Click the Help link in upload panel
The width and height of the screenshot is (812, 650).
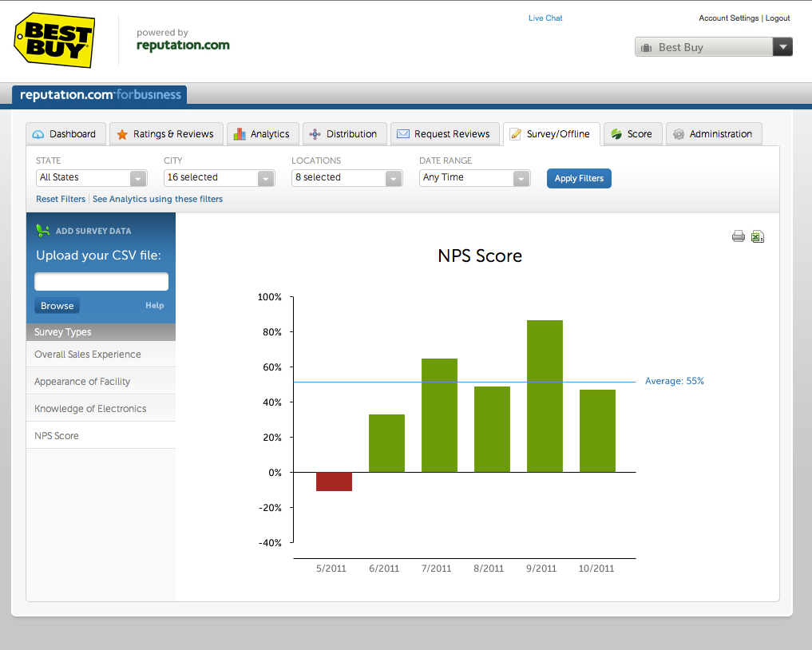pos(154,306)
